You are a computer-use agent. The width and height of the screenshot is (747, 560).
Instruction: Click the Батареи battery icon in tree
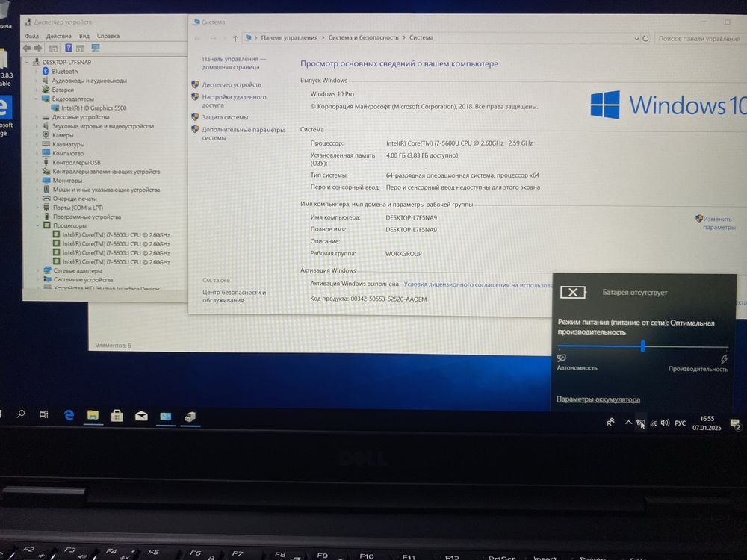pyautogui.click(x=46, y=90)
